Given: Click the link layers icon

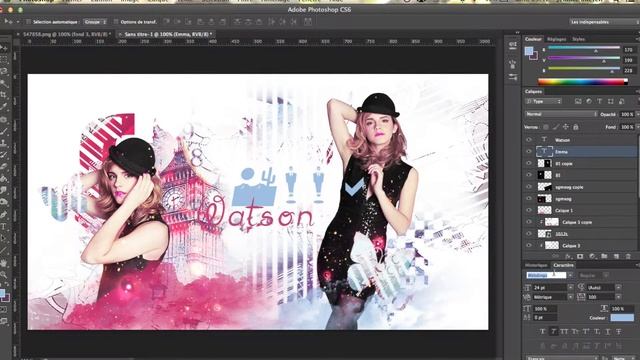Looking at the screenshot, I should (556, 256).
